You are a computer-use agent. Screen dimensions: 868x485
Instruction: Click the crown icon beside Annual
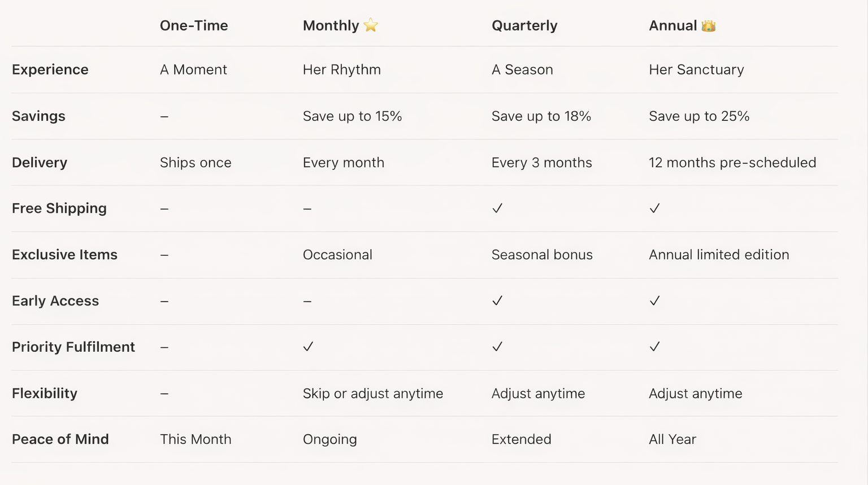tap(708, 26)
